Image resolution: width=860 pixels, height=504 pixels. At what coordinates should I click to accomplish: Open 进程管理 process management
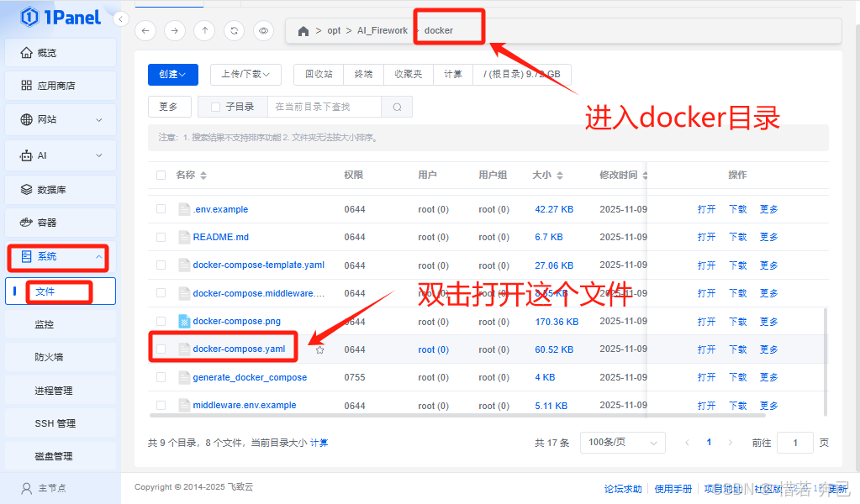(x=61, y=391)
